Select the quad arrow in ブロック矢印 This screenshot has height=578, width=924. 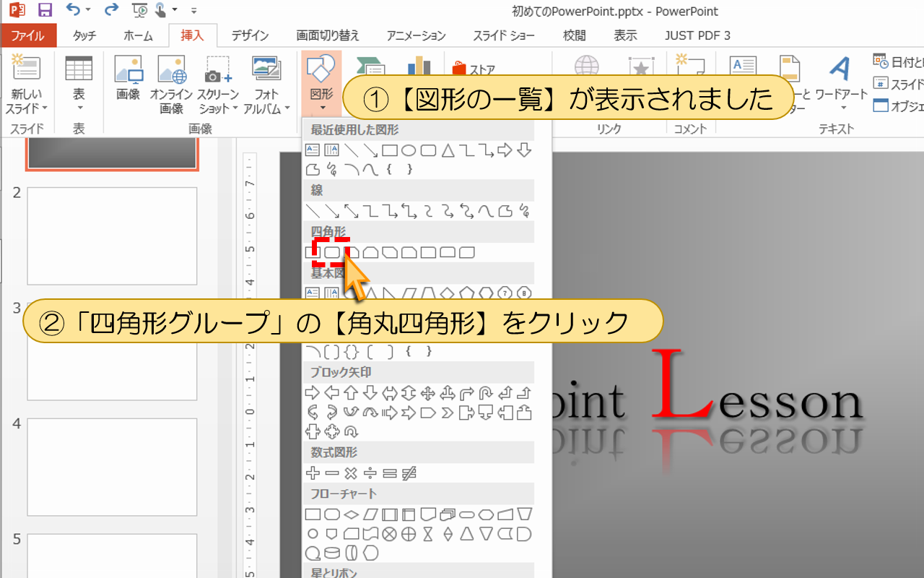(x=428, y=393)
